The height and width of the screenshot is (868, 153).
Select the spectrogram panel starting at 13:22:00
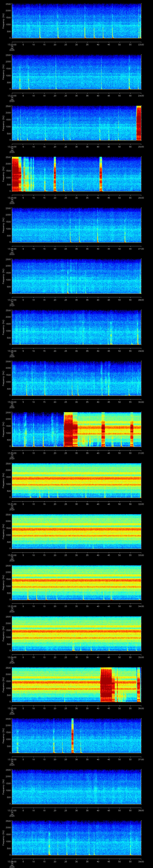point(76,21)
